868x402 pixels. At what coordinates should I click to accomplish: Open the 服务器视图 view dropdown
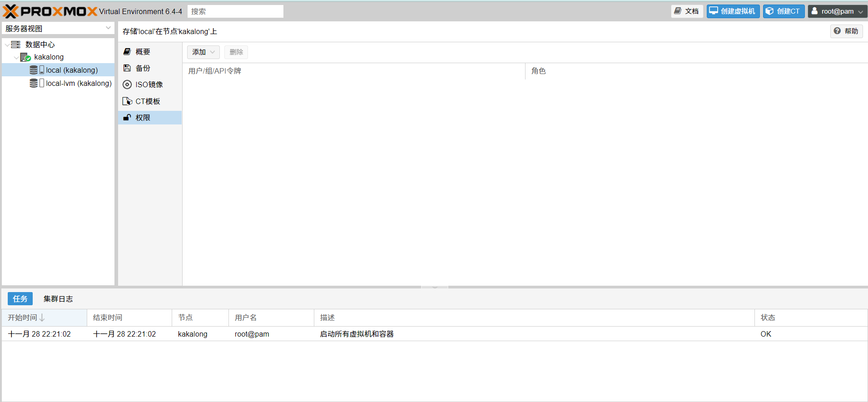tap(58, 28)
